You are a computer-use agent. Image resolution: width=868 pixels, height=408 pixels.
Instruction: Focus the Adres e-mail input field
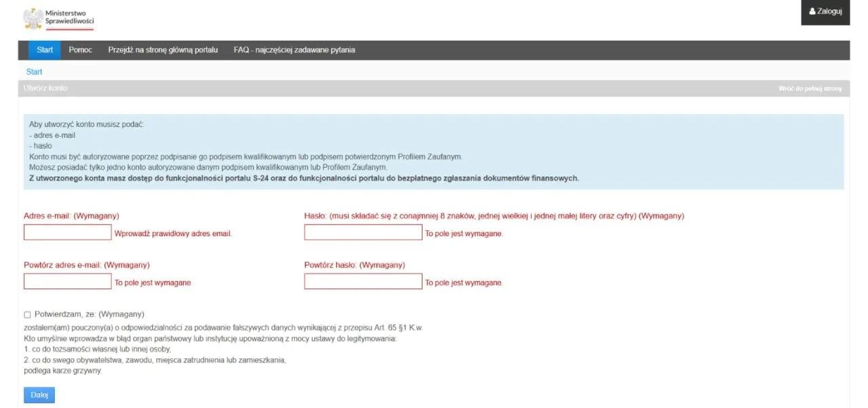(67, 232)
